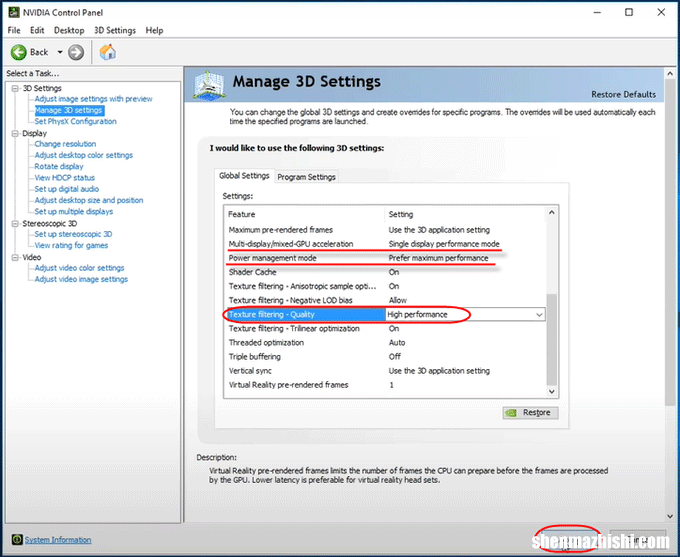The height and width of the screenshot is (557, 680).
Task: Switch to Global Settings tab
Action: (x=244, y=176)
